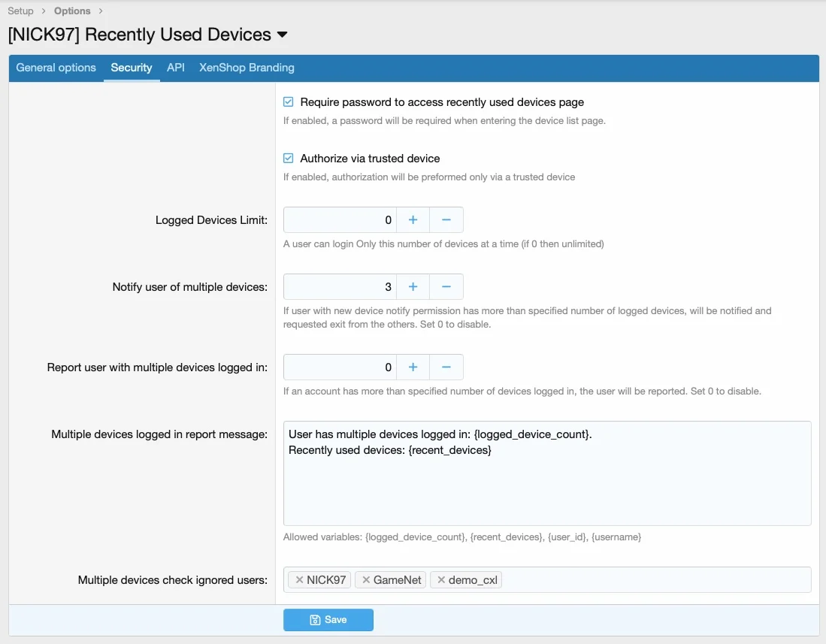
Task: Increase the Logged Devices Limit value
Action: point(413,220)
